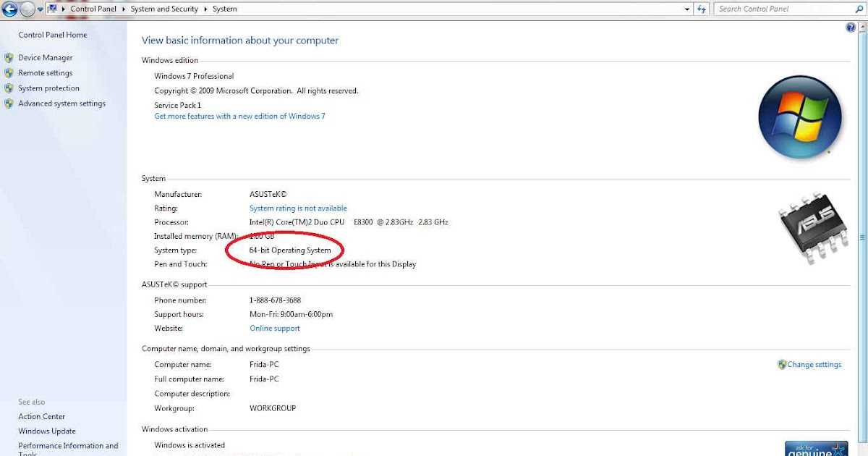Click Windows is activated text
868x456 pixels.
[x=190, y=445]
